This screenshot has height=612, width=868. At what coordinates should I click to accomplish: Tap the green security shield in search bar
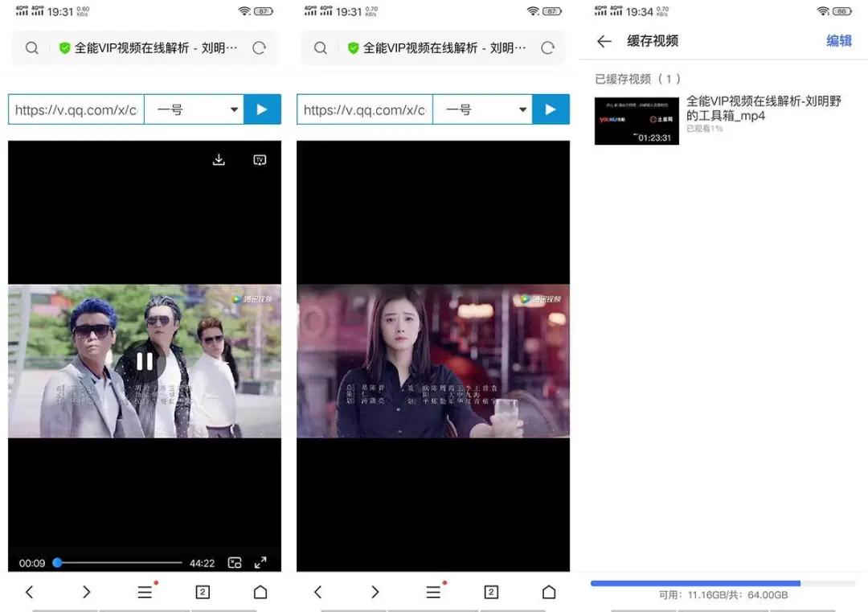click(x=63, y=48)
